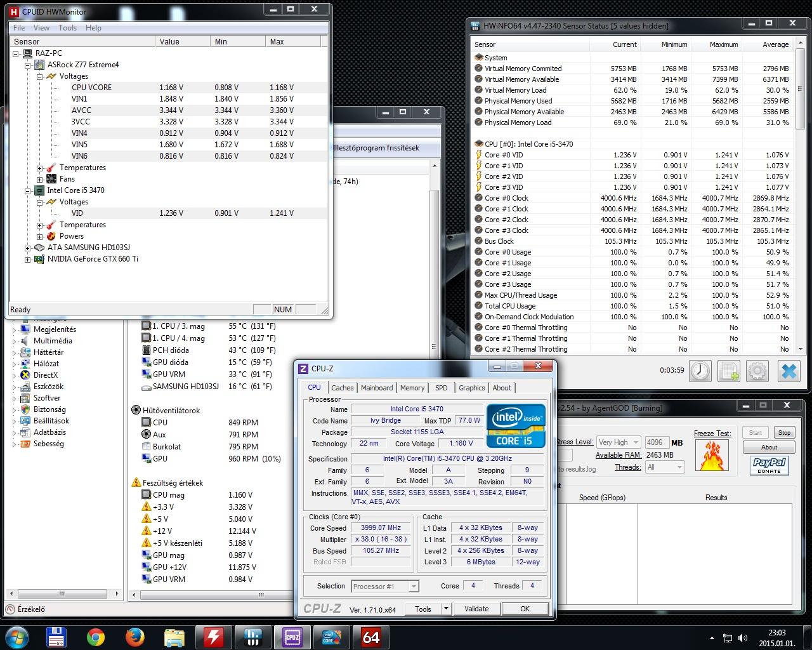
Task: Click the 4096 MB memory input field
Action: (657, 442)
